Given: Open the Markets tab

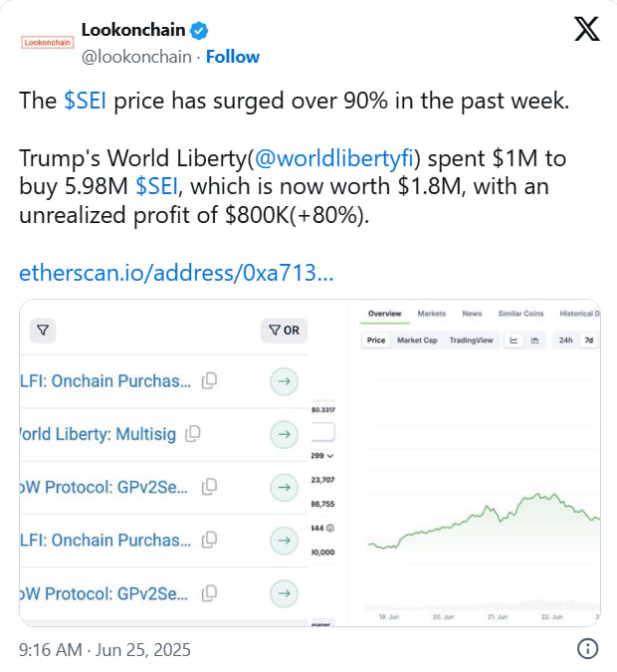Looking at the screenshot, I should (x=432, y=314).
